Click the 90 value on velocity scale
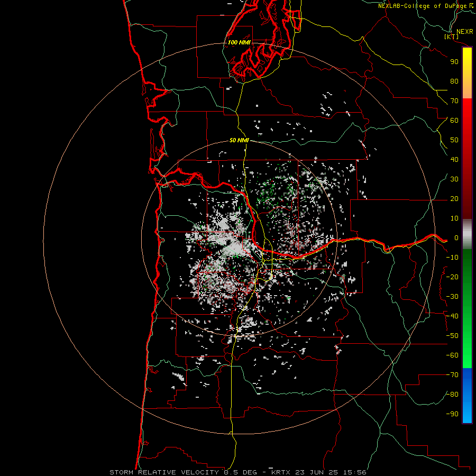Image resolution: width=476 pixels, height=476 pixels. [x=454, y=62]
